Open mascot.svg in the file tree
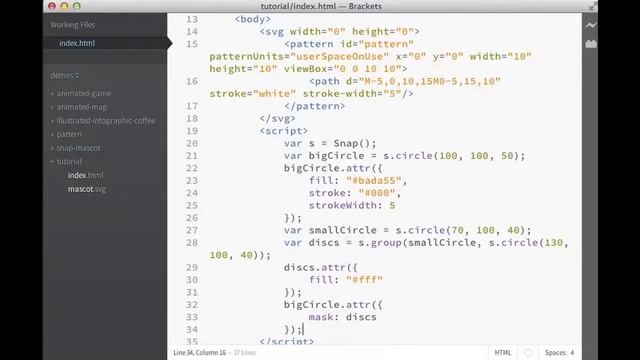This screenshot has height=360, width=640. [x=87, y=189]
